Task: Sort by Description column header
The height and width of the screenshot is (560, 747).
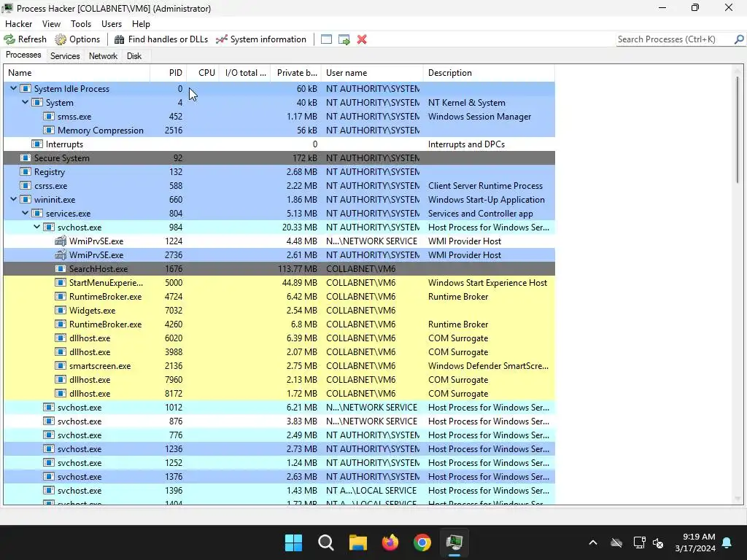Action: point(489,73)
